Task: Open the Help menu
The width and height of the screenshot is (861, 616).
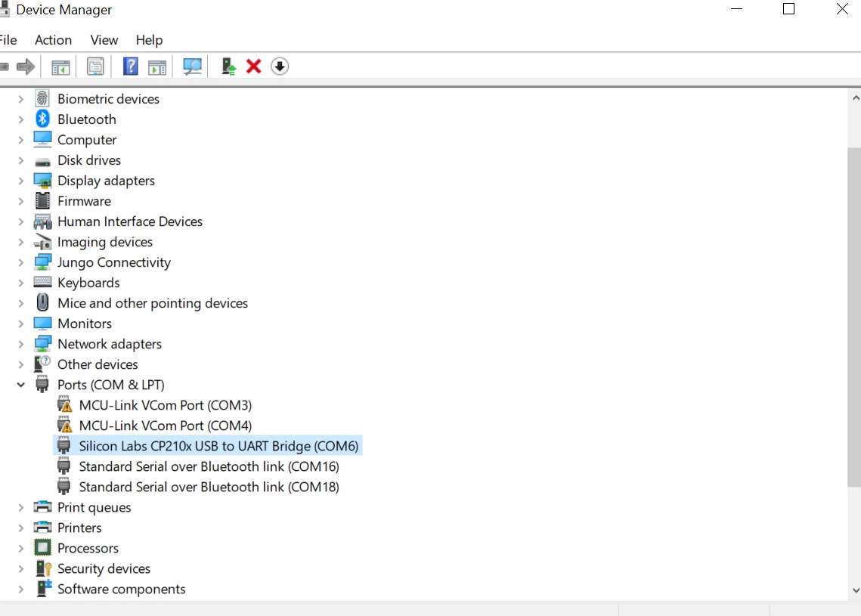Action: tap(149, 40)
